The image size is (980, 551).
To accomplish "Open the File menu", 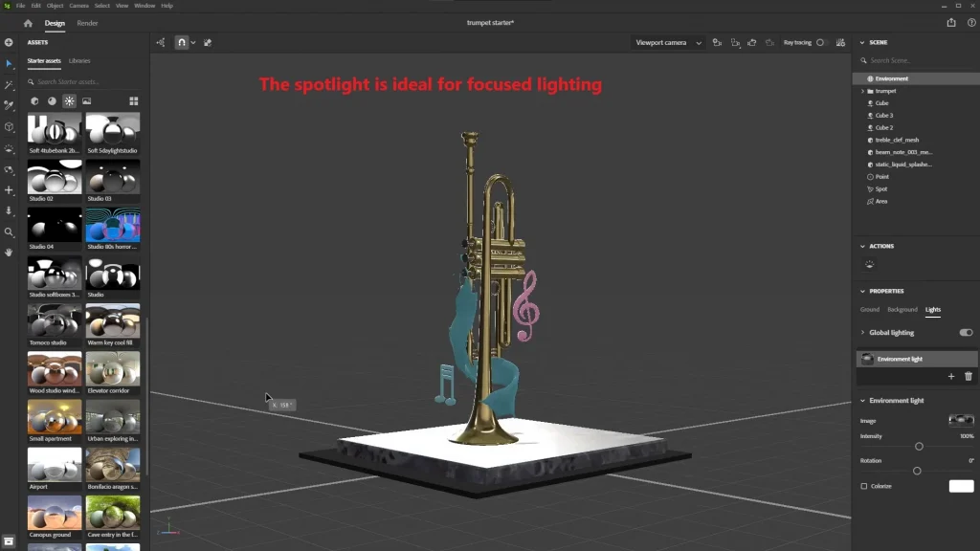I will (21, 6).
